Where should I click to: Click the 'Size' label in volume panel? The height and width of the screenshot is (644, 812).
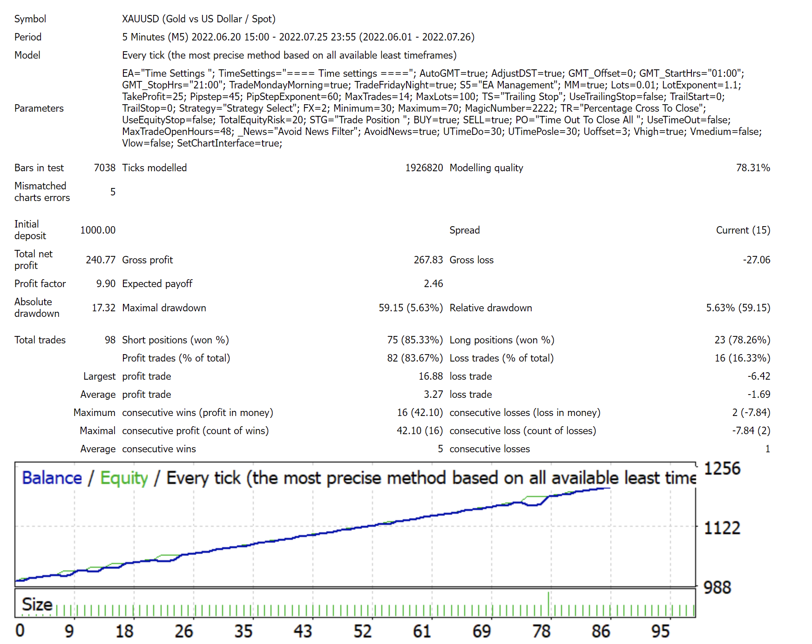coord(37,604)
